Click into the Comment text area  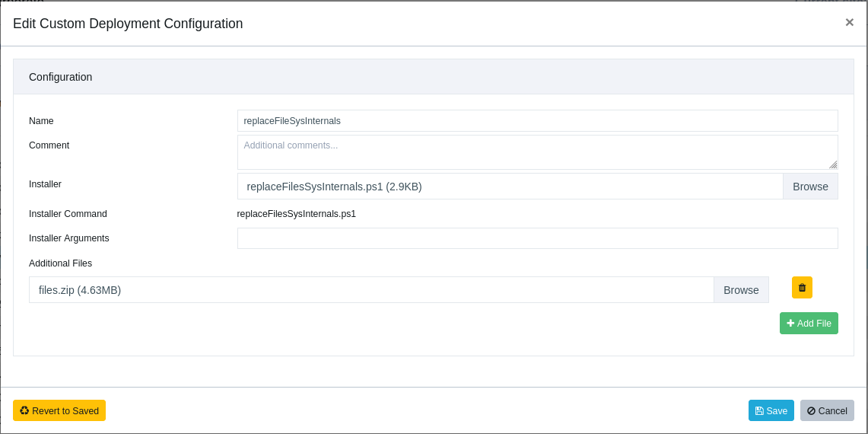point(538,152)
